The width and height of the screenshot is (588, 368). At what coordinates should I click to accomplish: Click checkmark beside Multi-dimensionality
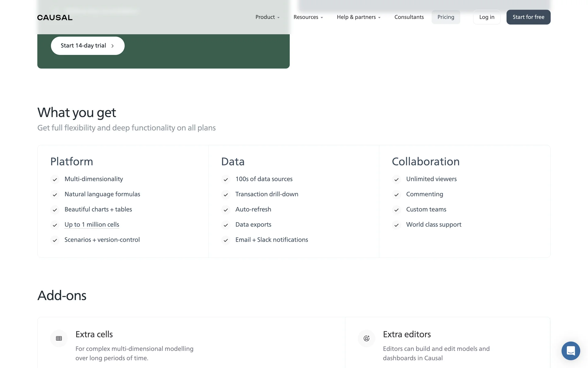click(55, 179)
